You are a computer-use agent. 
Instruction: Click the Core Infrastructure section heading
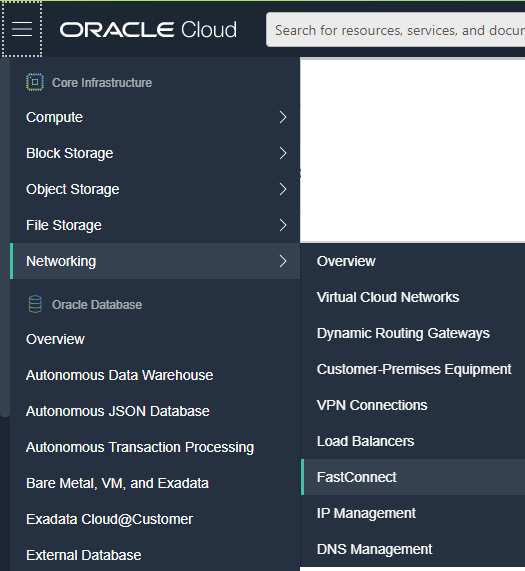click(x=102, y=83)
